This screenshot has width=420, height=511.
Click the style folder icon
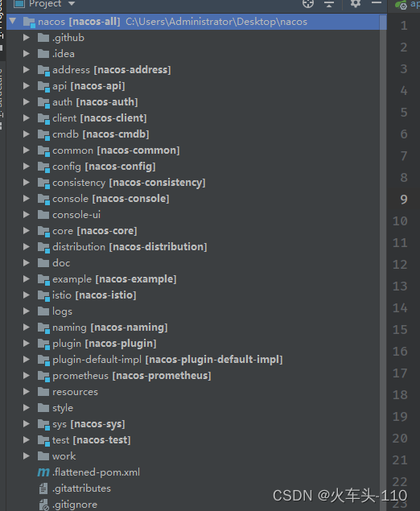coord(43,408)
